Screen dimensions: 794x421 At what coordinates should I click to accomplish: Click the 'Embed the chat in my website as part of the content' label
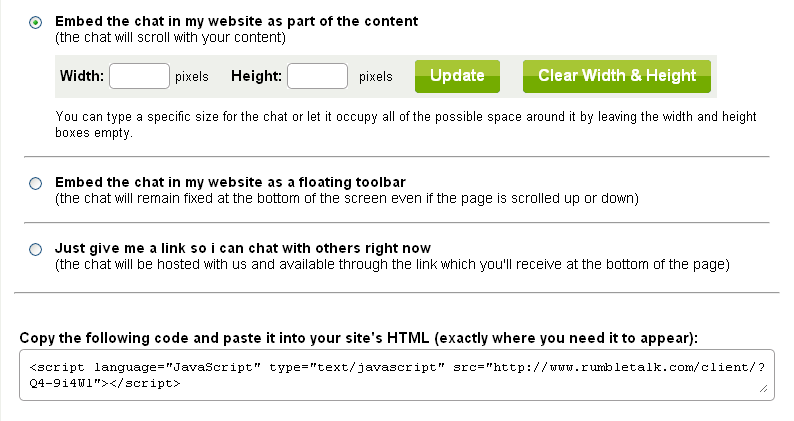(237, 21)
